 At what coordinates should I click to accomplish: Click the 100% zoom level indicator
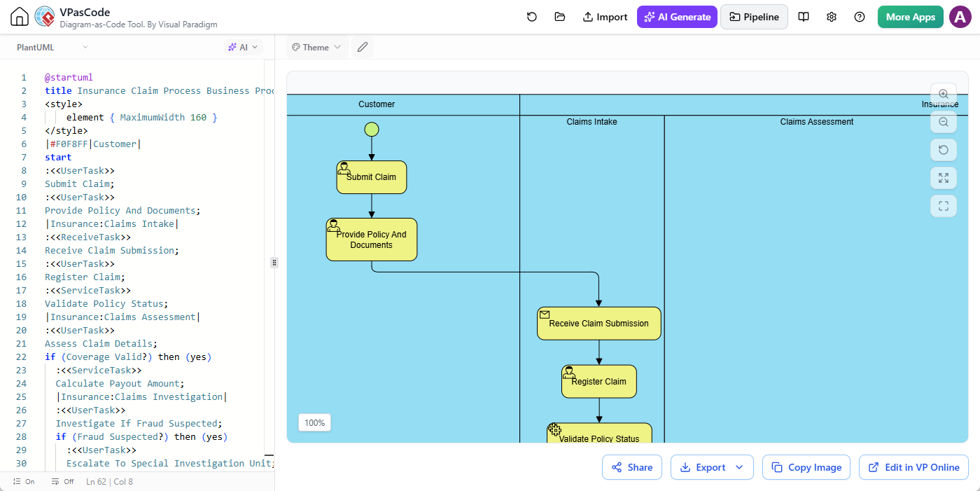(314, 423)
